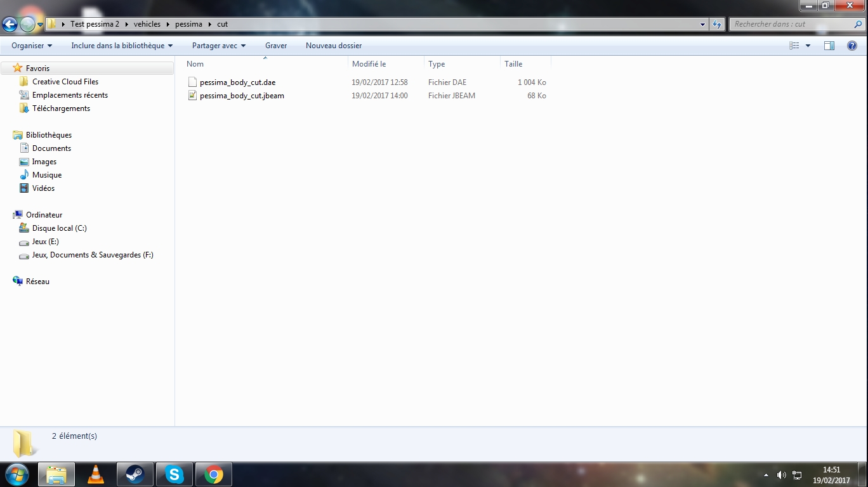Open the Jeux (E:) drive
The width and height of the screenshot is (868, 487).
click(x=46, y=242)
